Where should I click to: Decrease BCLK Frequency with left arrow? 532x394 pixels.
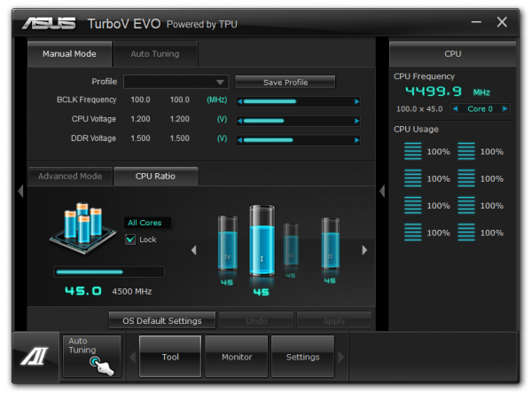coord(240,101)
